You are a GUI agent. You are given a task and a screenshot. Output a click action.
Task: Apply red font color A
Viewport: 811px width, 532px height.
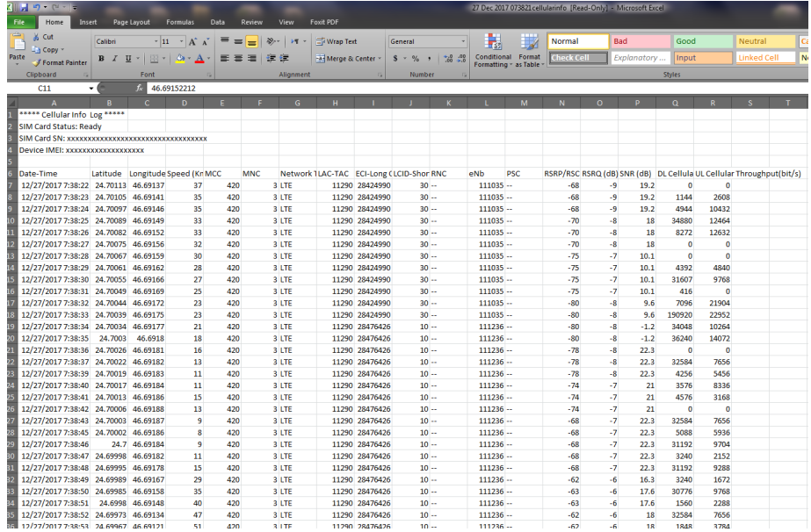(199, 59)
